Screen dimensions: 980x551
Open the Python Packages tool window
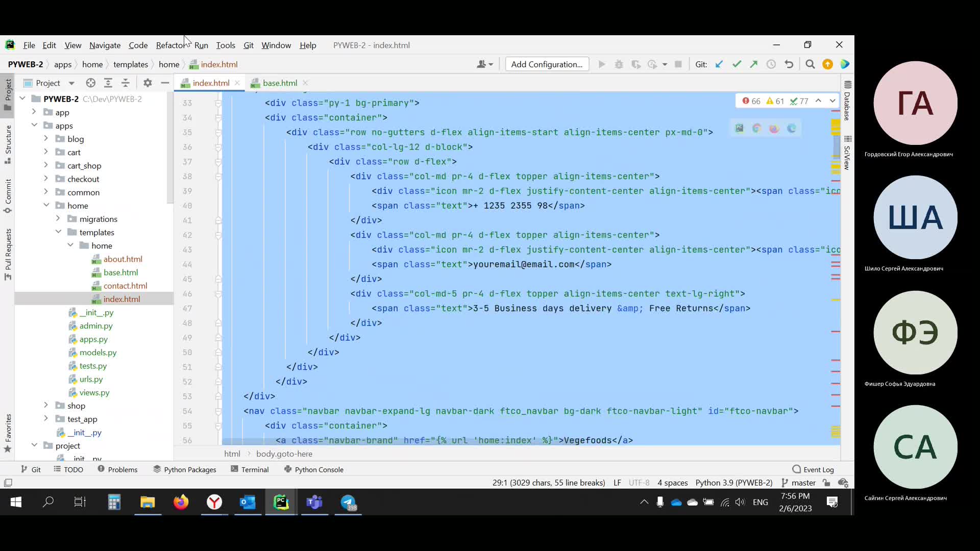click(x=185, y=469)
